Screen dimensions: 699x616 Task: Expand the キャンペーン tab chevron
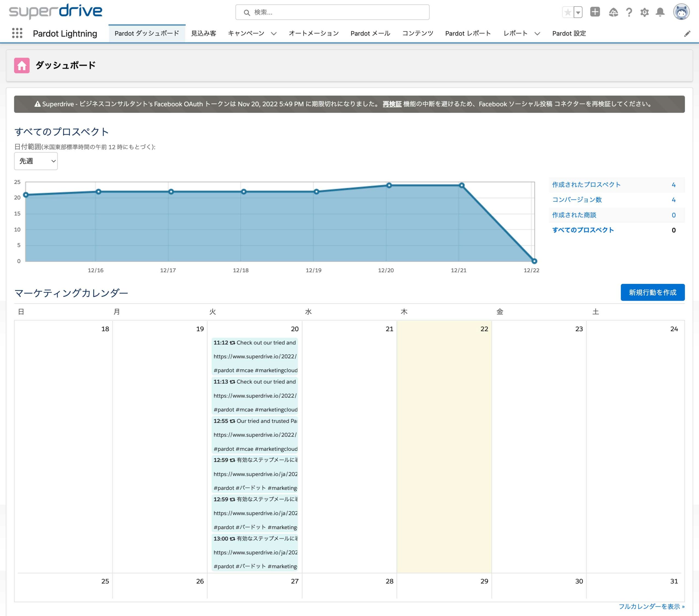(274, 34)
